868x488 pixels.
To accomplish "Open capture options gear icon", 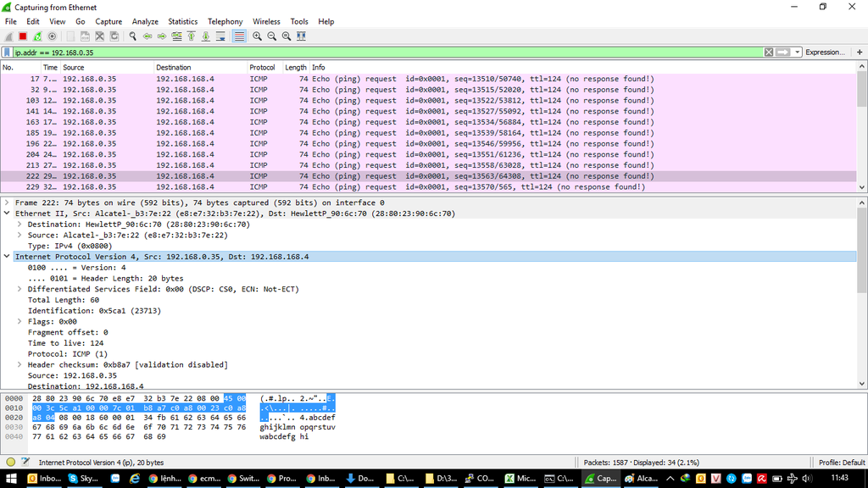I will (52, 36).
